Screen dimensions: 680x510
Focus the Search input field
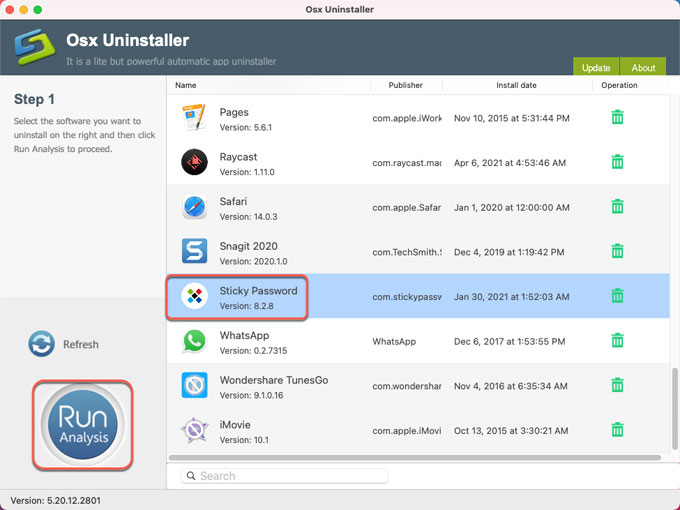(284, 476)
